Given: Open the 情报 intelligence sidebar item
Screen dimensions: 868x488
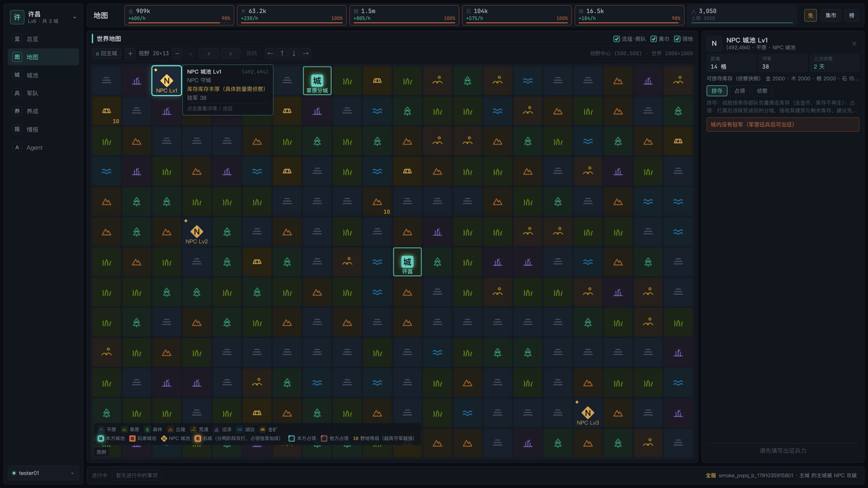Looking at the screenshot, I should pyautogui.click(x=43, y=129).
